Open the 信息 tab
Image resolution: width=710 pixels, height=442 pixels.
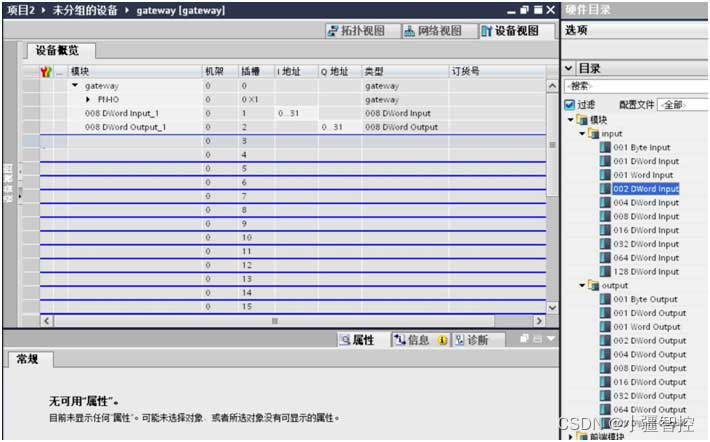(x=420, y=340)
